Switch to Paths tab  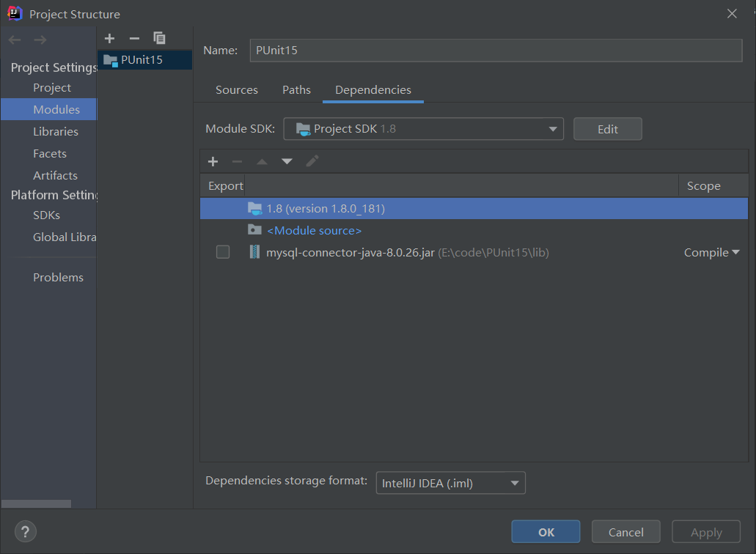coord(296,90)
